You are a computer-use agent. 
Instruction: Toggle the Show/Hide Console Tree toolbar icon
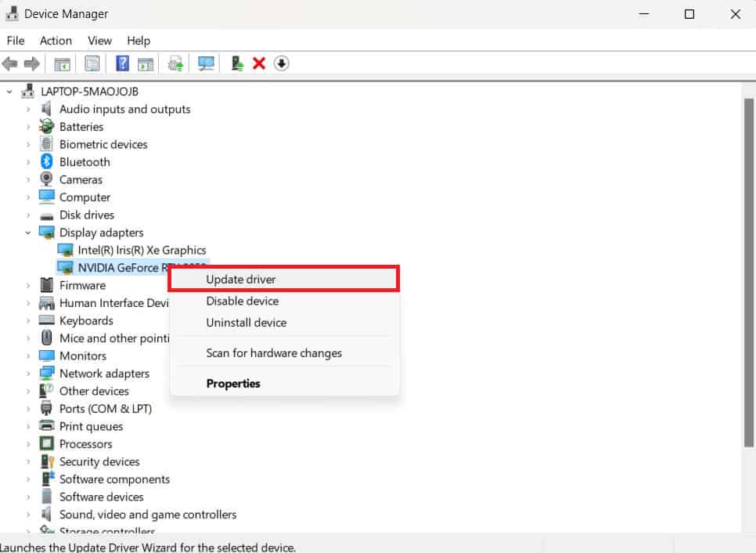(62, 63)
